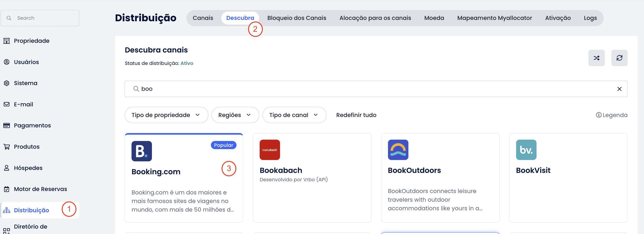
Task: View the Logs tab
Action: [x=590, y=18]
